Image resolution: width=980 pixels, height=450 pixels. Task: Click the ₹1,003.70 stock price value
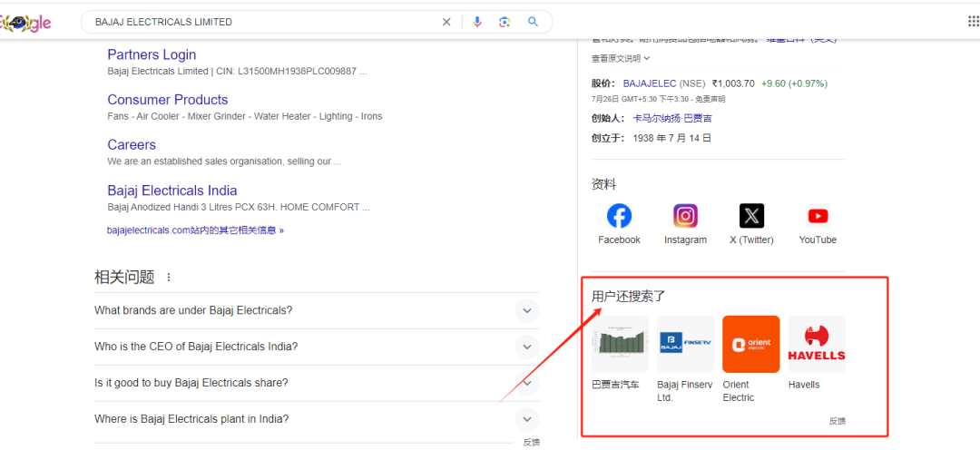pyautogui.click(x=733, y=83)
